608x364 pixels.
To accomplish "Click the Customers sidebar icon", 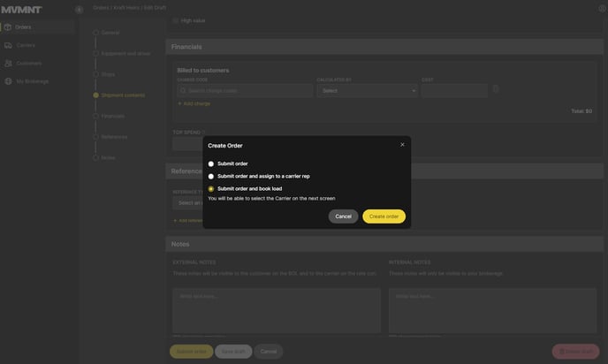I will click(9, 64).
